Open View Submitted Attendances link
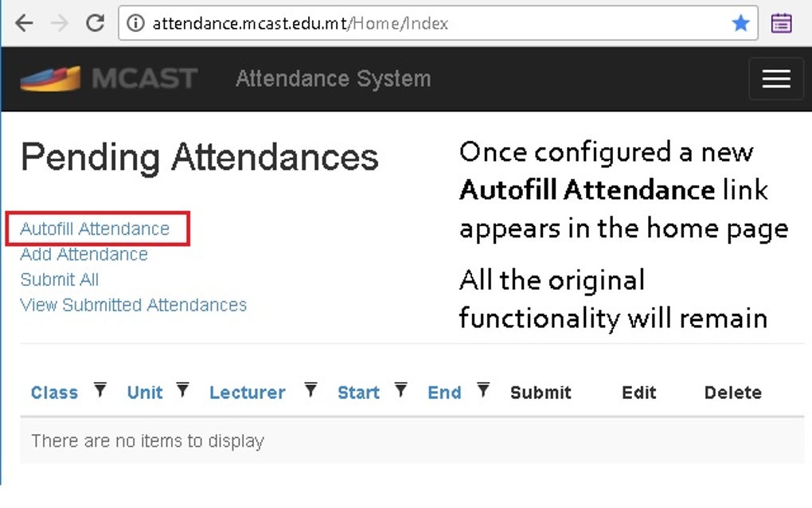Screen dimensions: 812x508 (133, 305)
